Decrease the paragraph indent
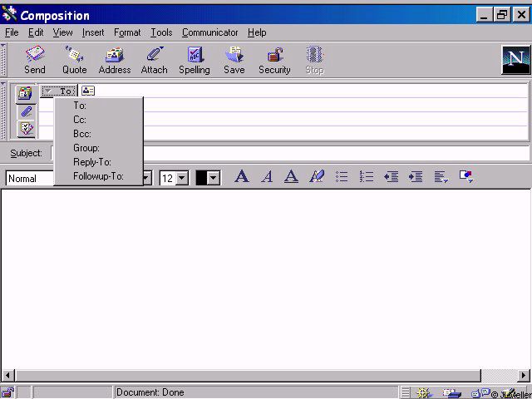This screenshot has width=532, height=399. tap(392, 176)
